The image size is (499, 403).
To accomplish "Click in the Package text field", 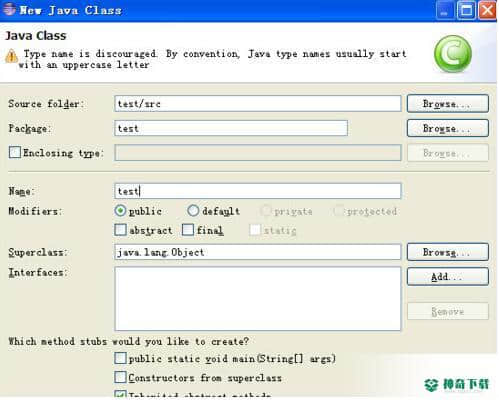I will [231, 128].
